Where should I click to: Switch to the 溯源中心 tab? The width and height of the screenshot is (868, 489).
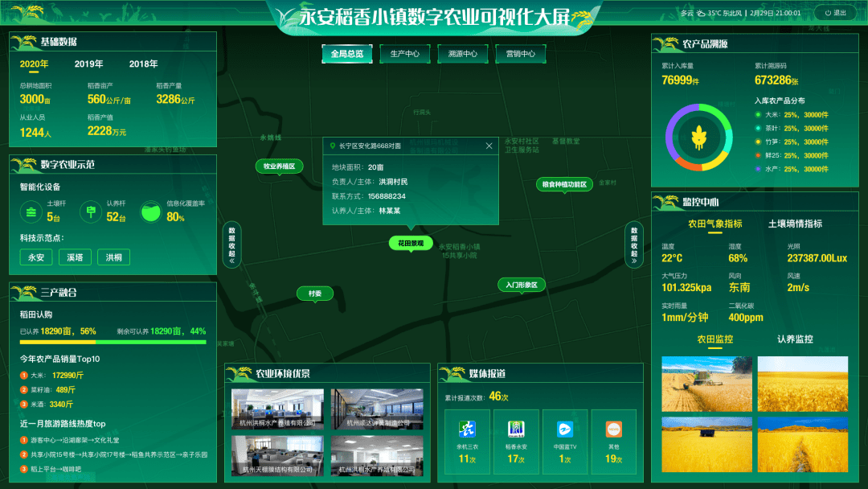(x=462, y=54)
